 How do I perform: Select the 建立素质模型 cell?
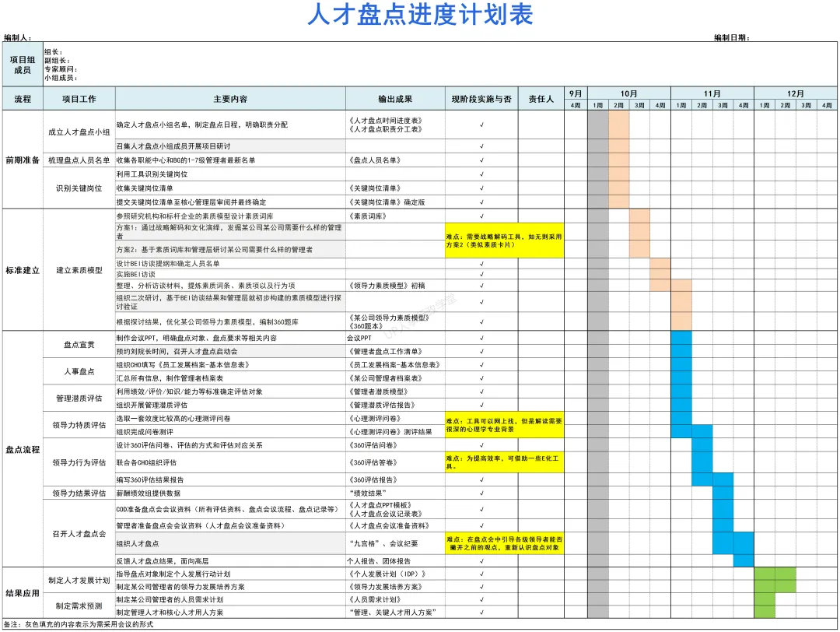point(79,270)
